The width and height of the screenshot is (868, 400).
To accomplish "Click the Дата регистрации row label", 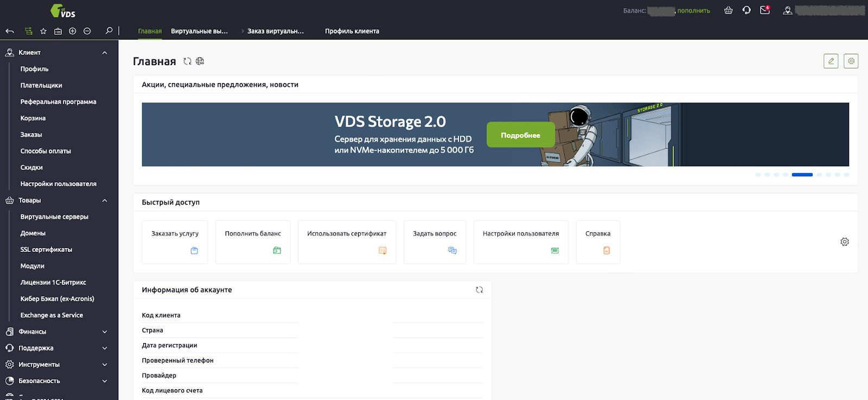I will [x=170, y=346].
